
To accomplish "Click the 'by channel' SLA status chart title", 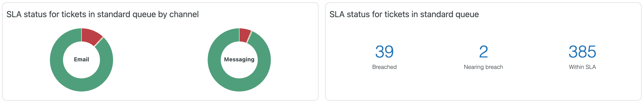I will click(x=102, y=14).
